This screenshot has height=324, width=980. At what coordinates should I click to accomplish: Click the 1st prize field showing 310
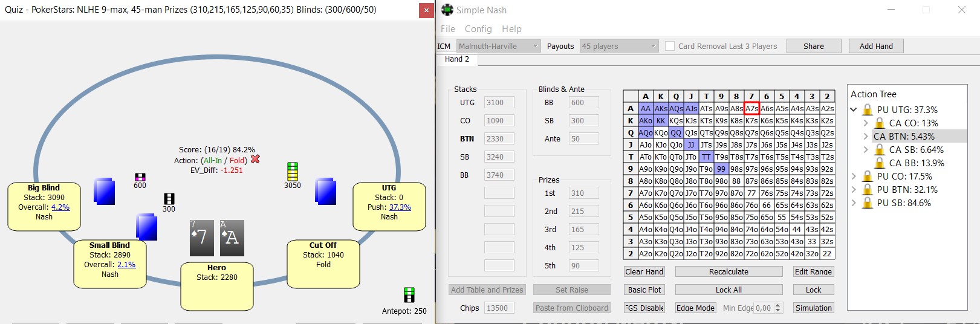coord(583,193)
